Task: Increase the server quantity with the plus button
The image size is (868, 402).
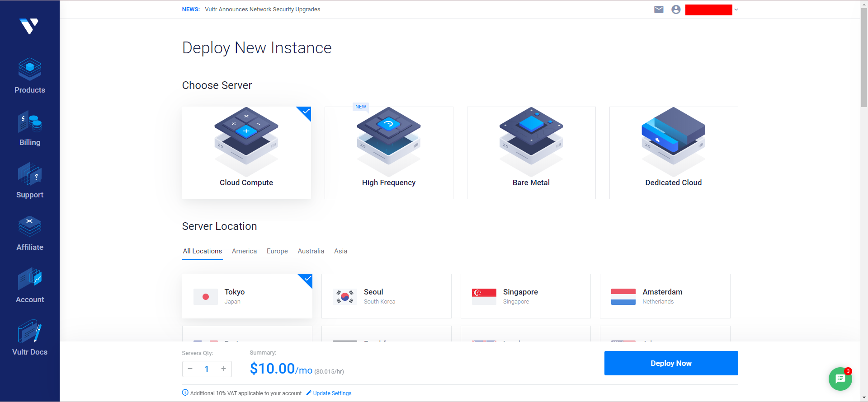Action: [223, 369]
